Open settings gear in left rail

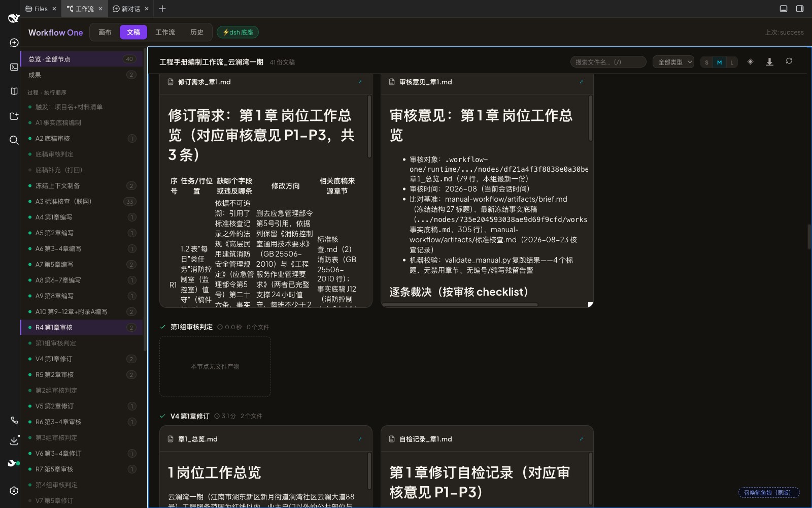14,491
